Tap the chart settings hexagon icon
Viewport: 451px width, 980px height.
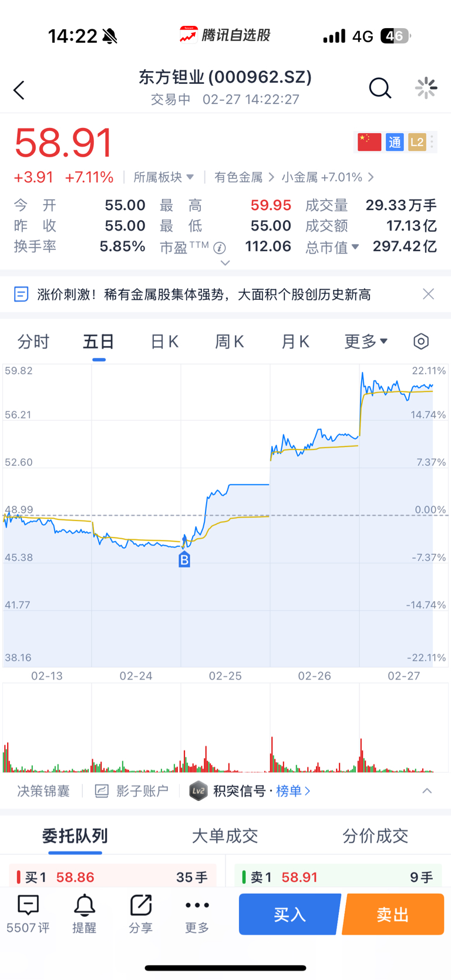click(421, 342)
